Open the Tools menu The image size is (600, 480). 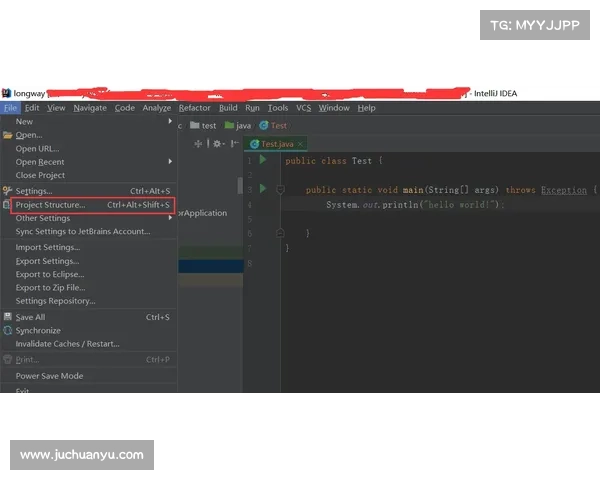coord(278,108)
